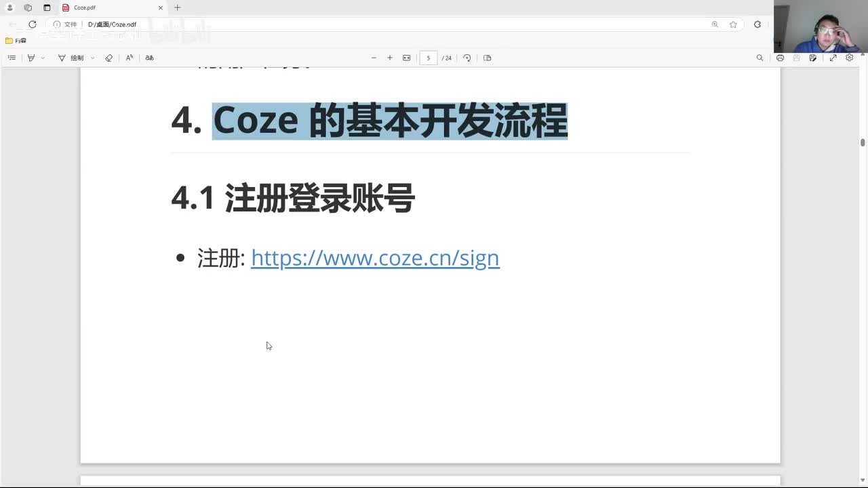Viewport: 868px width, 488px height.
Task: Enter full screen PDF view
Action: pos(833,58)
